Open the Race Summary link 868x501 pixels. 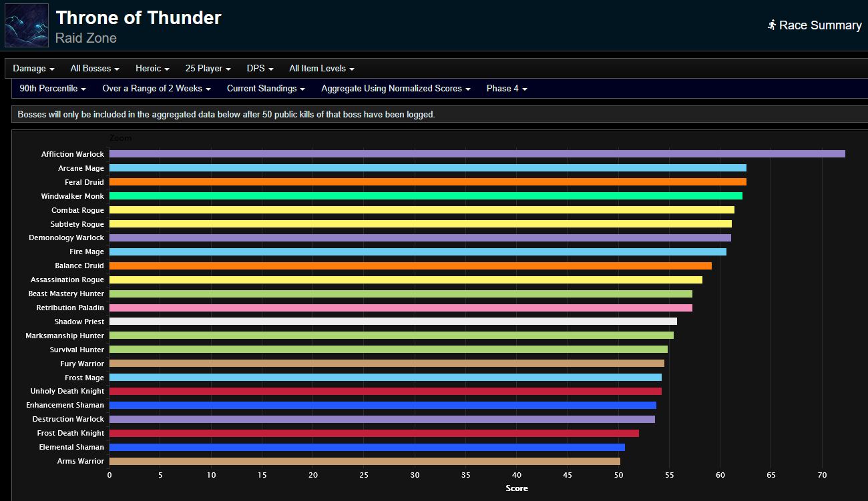[x=815, y=25]
